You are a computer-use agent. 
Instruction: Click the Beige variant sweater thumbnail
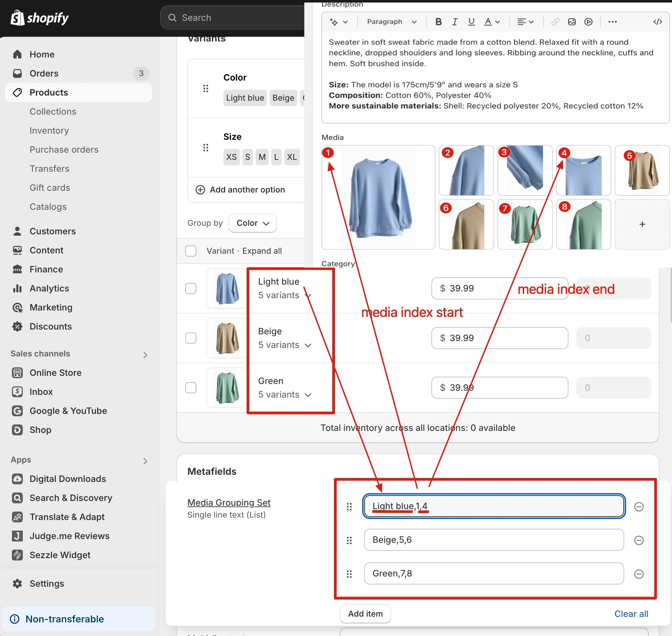click(x=227, y=338)
